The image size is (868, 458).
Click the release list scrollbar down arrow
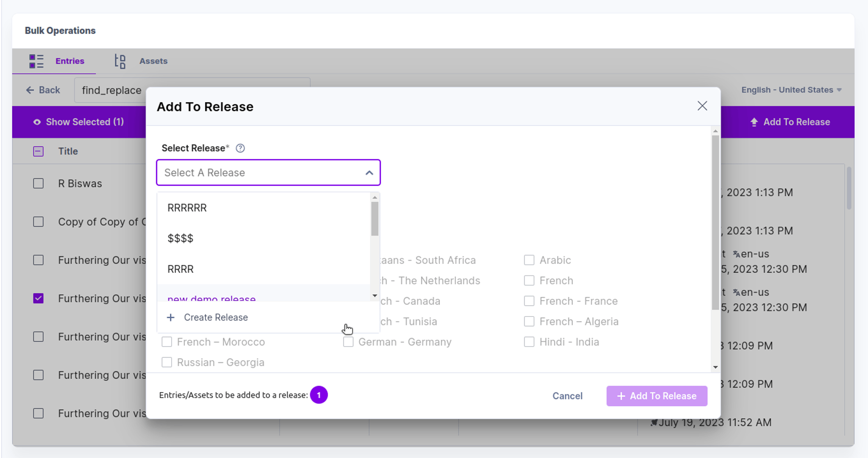375,296
